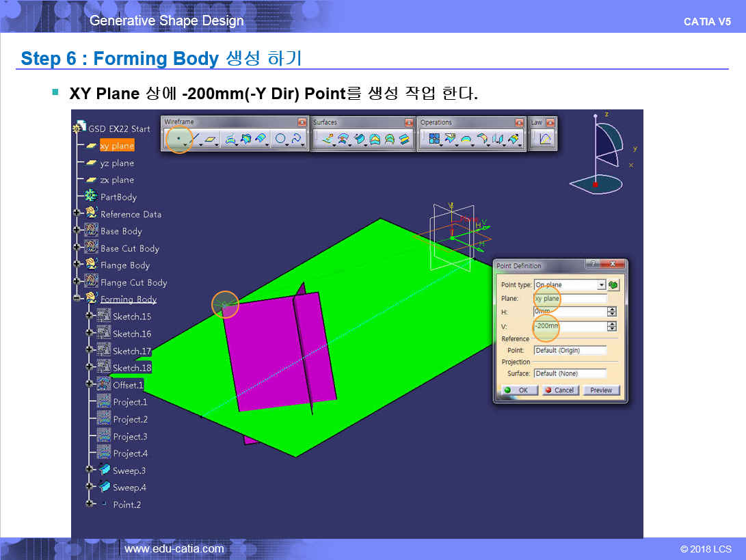The height and width of the screenshot is (560, 746).
Task: Select Sweep.3 in the tree
Action: (x=129, y=470)
